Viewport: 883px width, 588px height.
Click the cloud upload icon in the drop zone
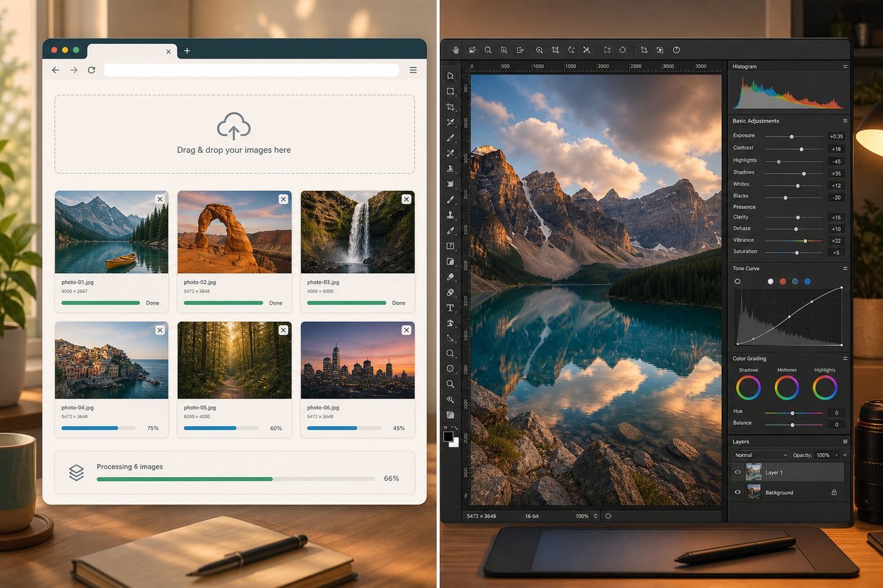pos(234,126)
